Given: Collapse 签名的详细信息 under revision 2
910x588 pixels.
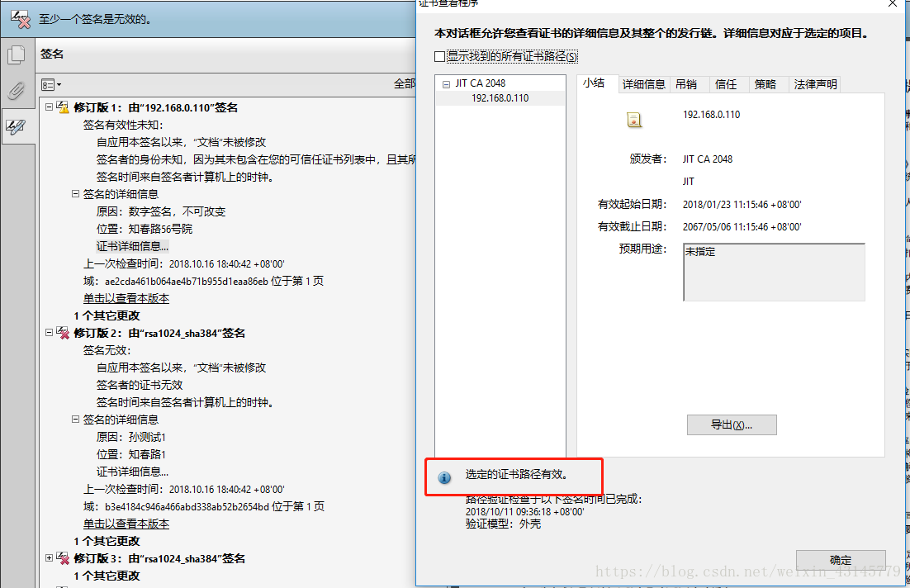Looking at the screenshot, I should coord(75,419).
